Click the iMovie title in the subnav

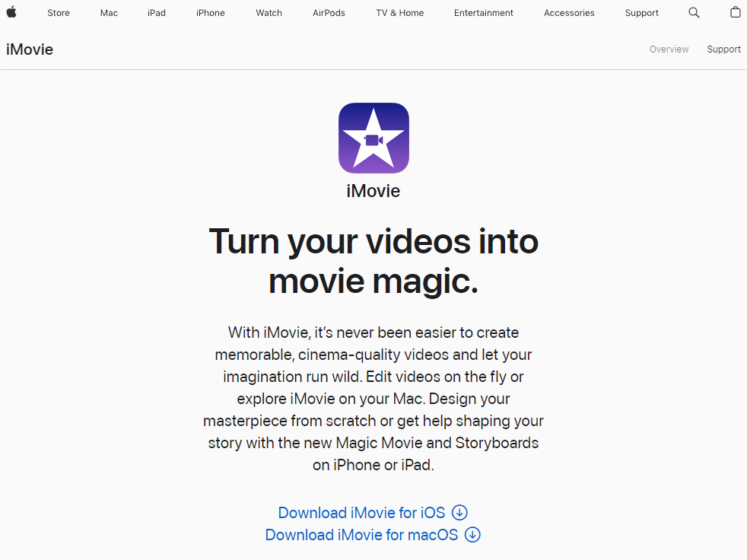pyautogui.click(x=30, y=49)
